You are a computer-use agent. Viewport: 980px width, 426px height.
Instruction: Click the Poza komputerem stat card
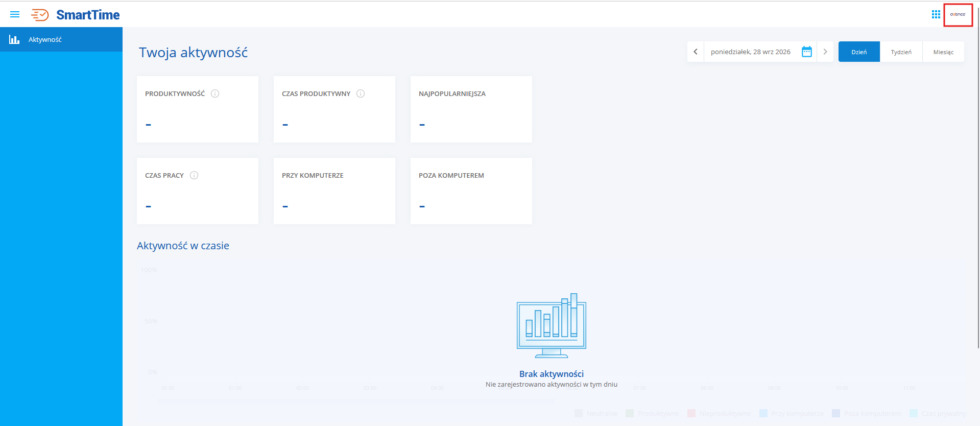pos(471,191)
